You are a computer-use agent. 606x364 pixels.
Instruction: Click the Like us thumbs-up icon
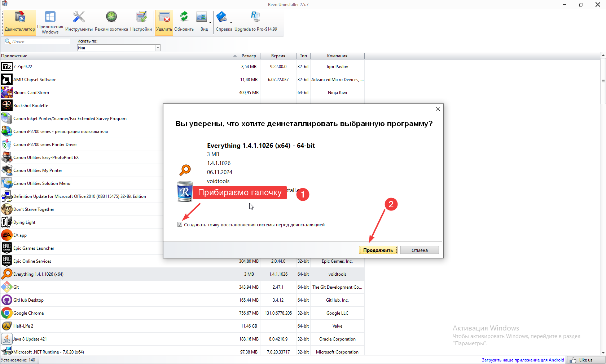tap(573, 360)
